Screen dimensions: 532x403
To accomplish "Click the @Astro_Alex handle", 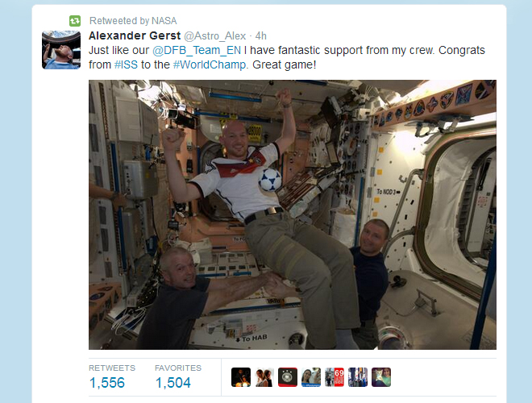I will [x=214, y=35].
